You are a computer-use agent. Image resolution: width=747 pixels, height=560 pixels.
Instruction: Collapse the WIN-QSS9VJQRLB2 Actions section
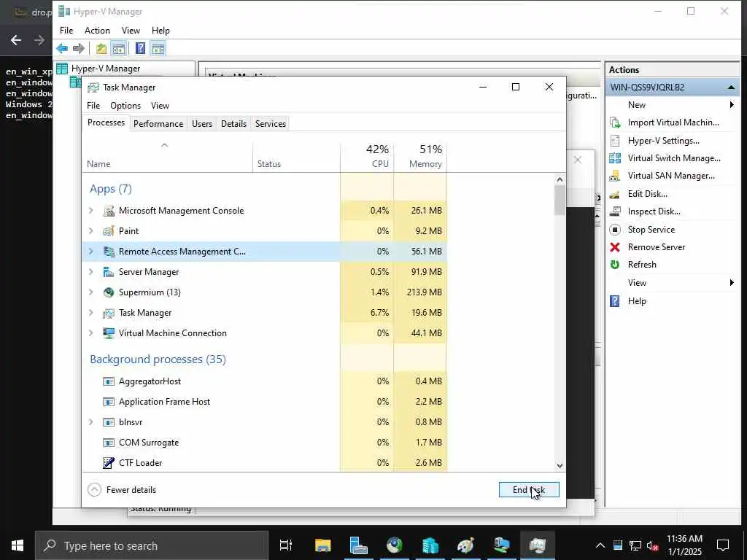(x=731, y=87)
